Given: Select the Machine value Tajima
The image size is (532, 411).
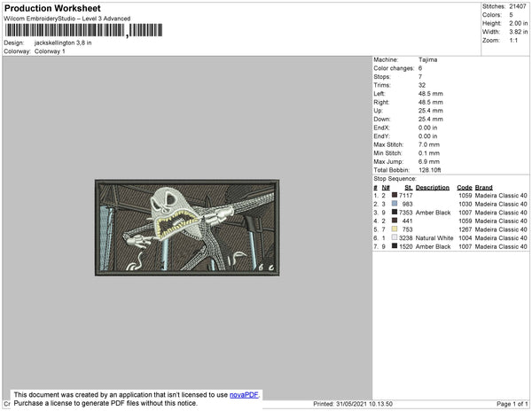Looking at the screenshot, I should 428,59.
